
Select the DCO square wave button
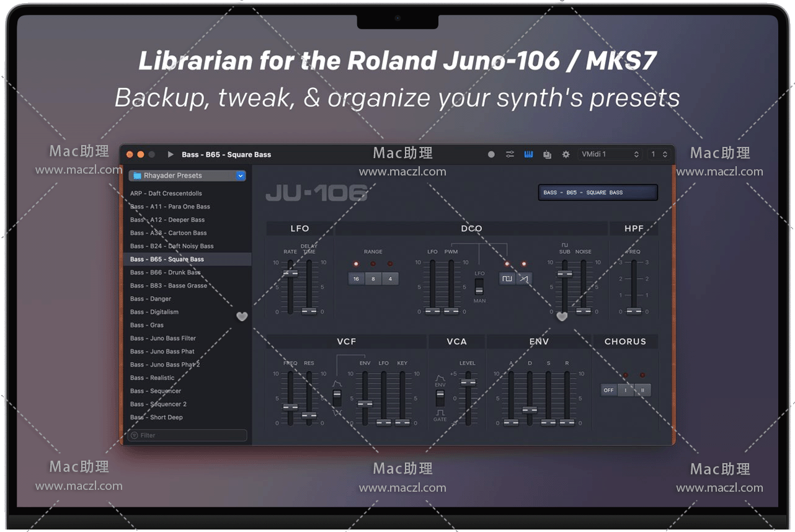click(507, 279)
